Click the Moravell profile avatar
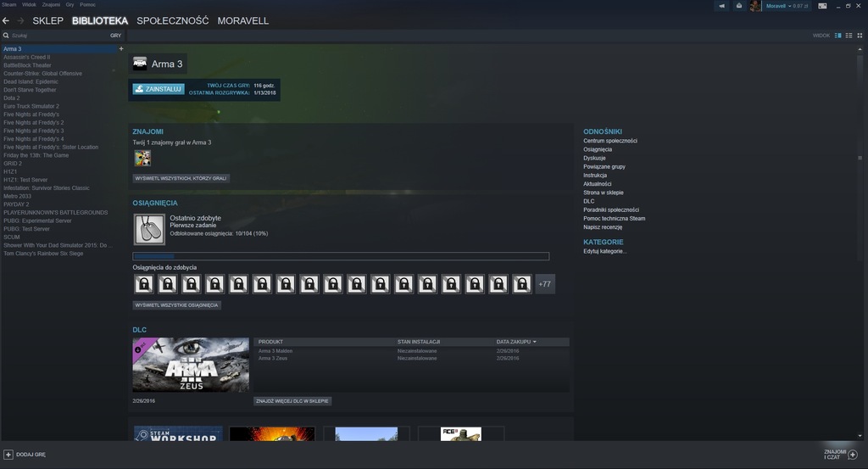 click(x=754, y=6)
